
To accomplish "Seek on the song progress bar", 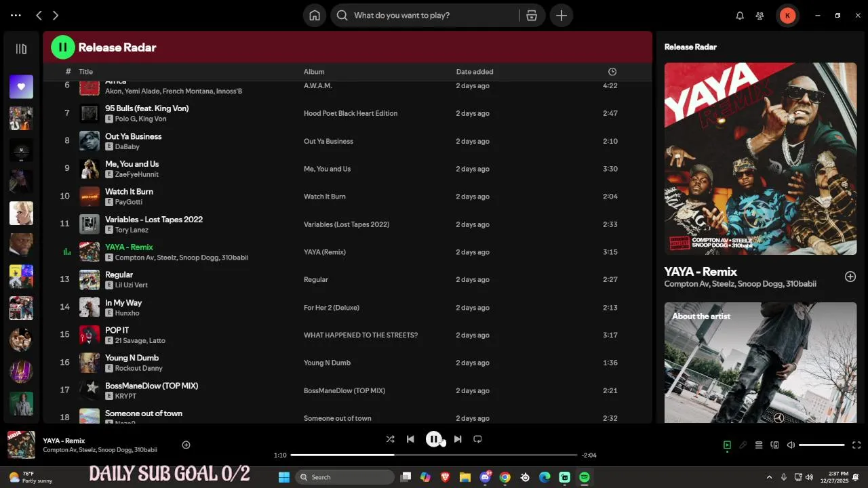I will click(434, 455).
